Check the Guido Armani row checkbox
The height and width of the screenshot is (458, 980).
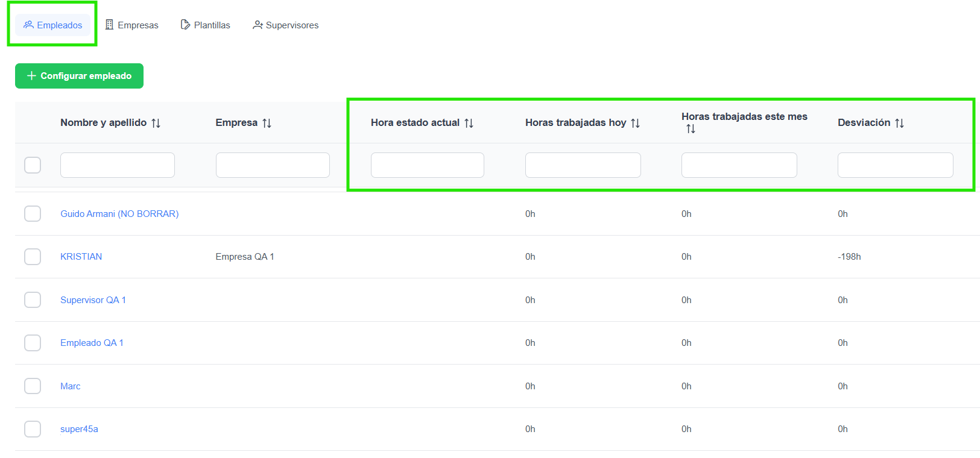[33, 214]
